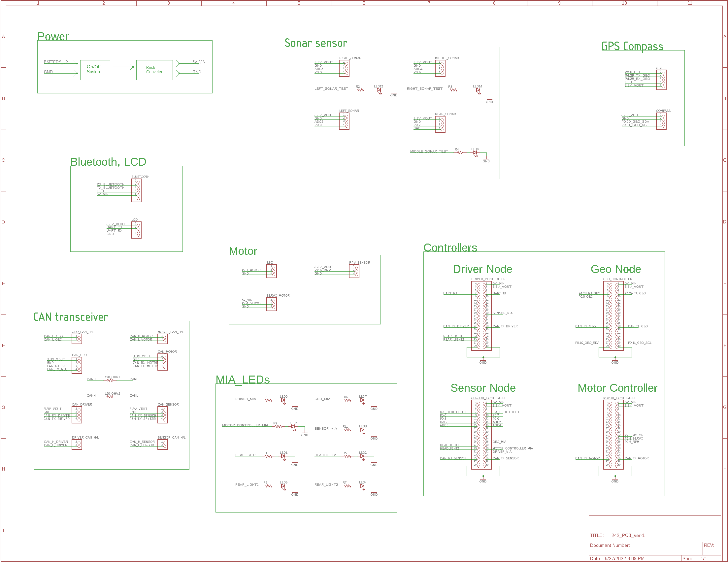The image size is (728, 563).
Task: Select the GPS Compass section title
Action: pos(632,46)
